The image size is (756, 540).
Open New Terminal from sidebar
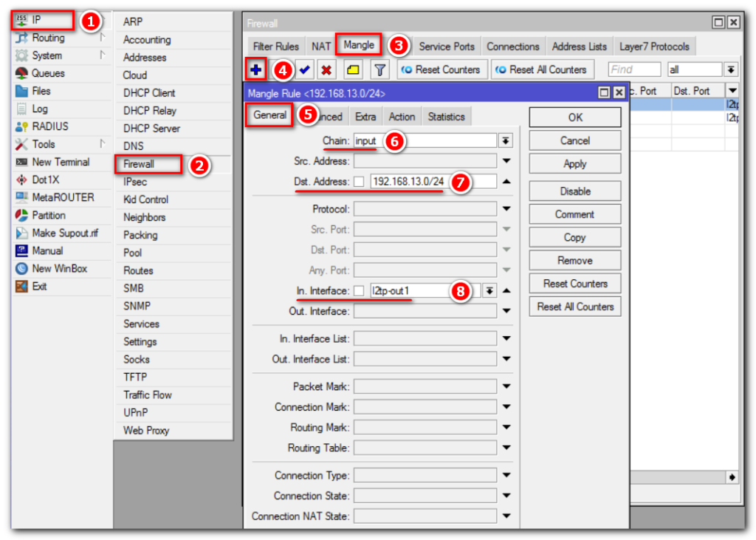pyautogui.click(x=61, y=162)
